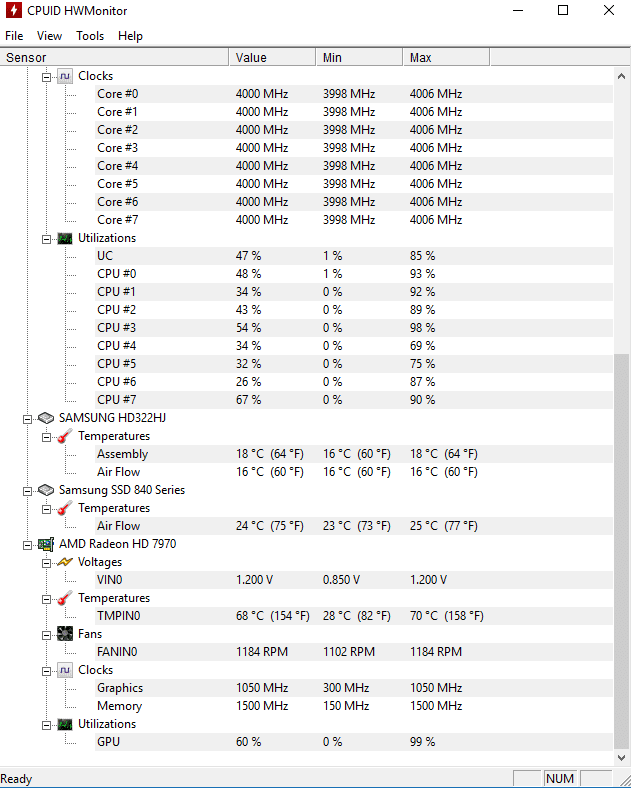Viewport: 631px width, 788px height.
Task: Select the TMPIN0 temperature row
Action: tap(354, 616)
